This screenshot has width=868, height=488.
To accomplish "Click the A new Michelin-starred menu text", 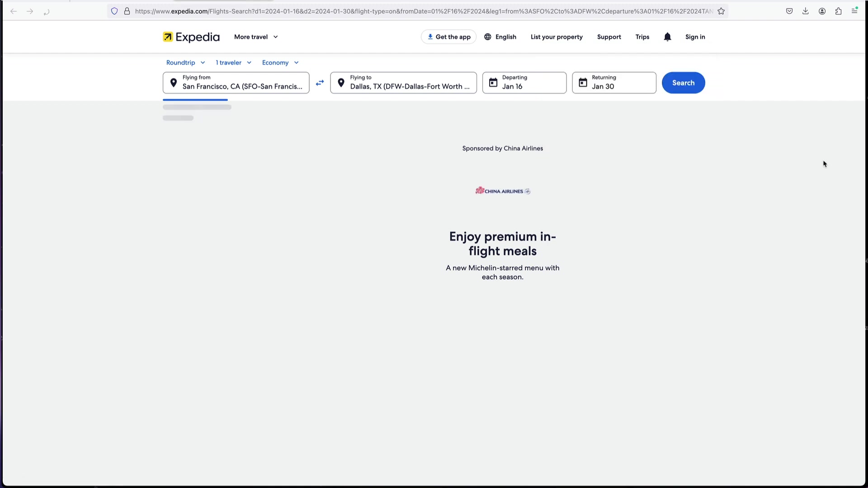I will 503,272.
